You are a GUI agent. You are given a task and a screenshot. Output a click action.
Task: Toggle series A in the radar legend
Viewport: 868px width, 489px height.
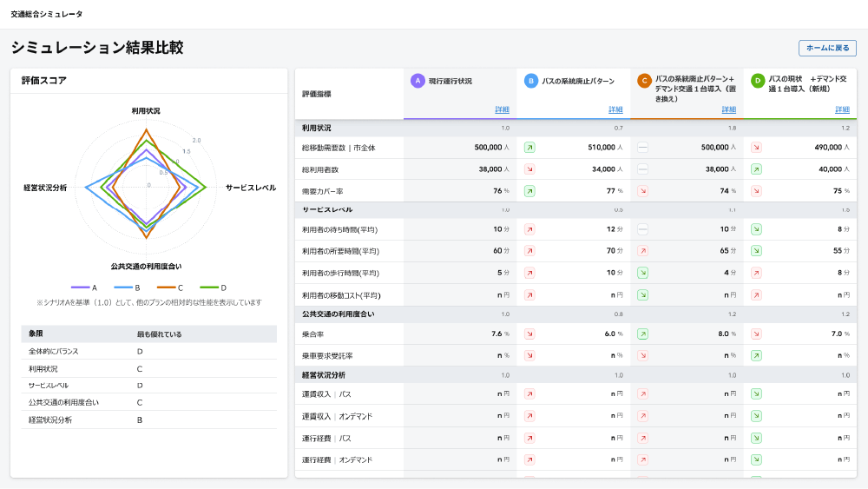click(x=84, y=287)
